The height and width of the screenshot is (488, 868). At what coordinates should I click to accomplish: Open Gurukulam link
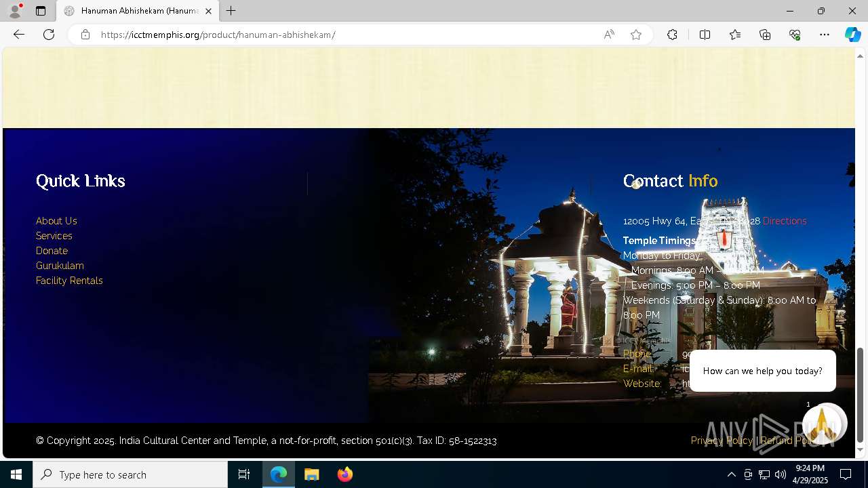(x=60, y=266)
